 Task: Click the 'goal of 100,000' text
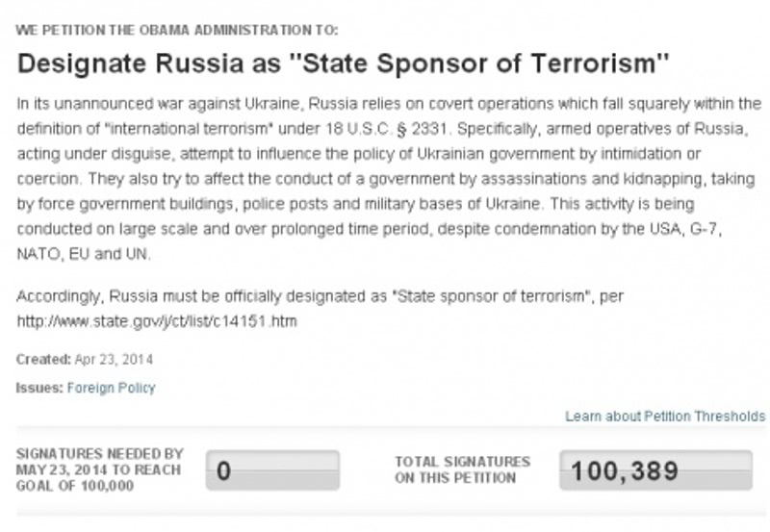[75, 486]
